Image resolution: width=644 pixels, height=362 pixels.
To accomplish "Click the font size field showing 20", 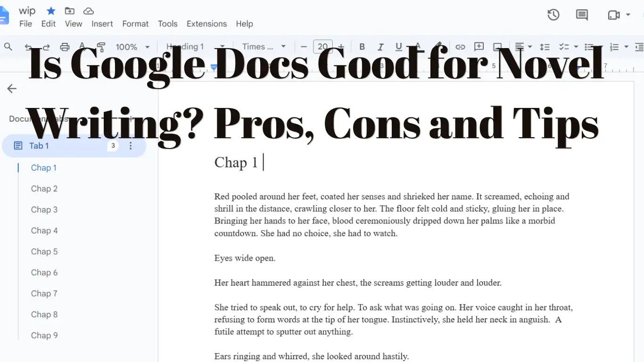I will point(323,47).
